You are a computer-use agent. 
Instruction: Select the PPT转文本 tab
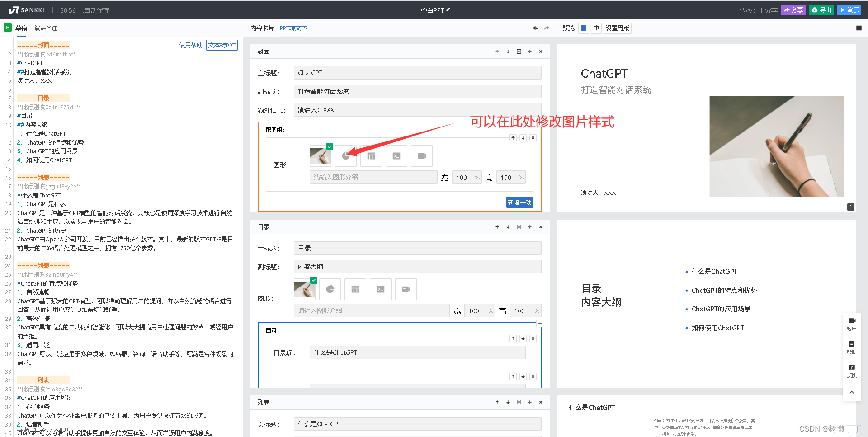pyautogui.click(x=293, y=28)
